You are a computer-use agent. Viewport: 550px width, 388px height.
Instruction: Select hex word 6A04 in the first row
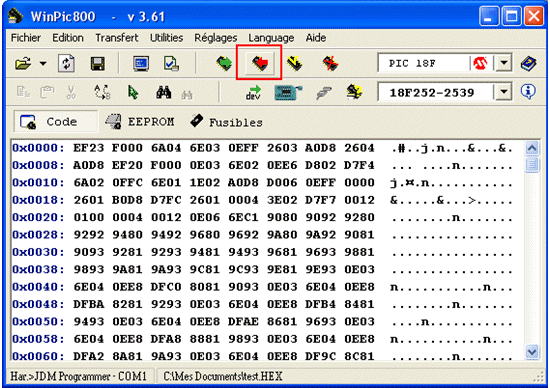[166, 148]
